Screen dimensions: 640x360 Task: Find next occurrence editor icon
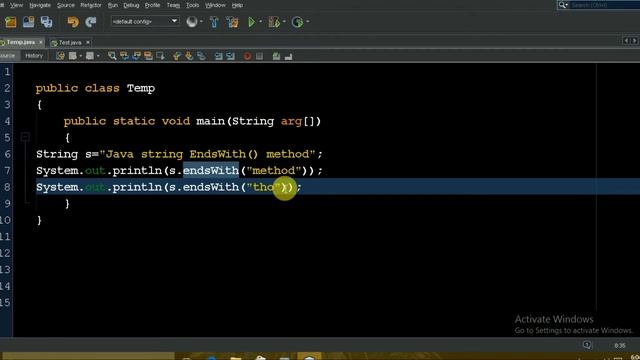[136, 56]
